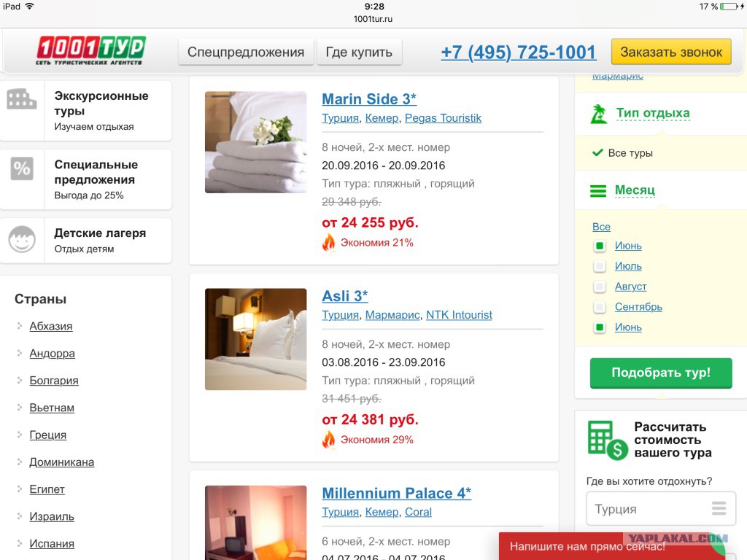Click the 1001 Тур logo
This screenshot has height=560, width=747.
point(91,50)
